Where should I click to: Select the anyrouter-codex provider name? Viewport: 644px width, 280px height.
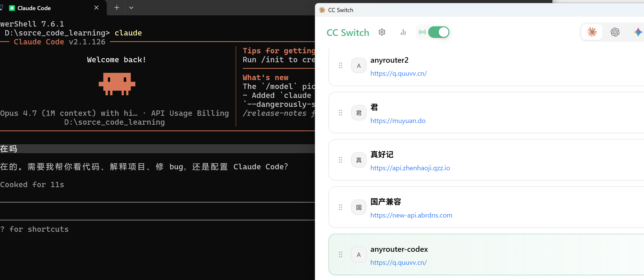click(x=399, y=249)
